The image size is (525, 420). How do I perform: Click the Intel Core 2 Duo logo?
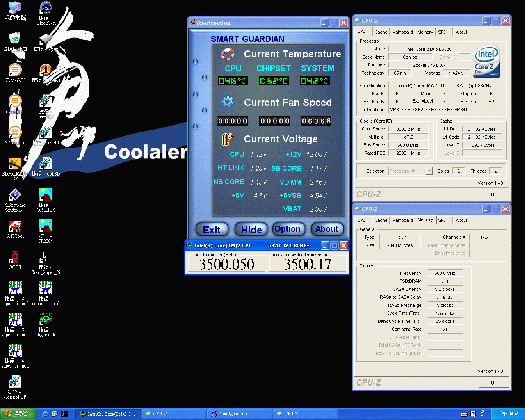click(x=487, y=62)
